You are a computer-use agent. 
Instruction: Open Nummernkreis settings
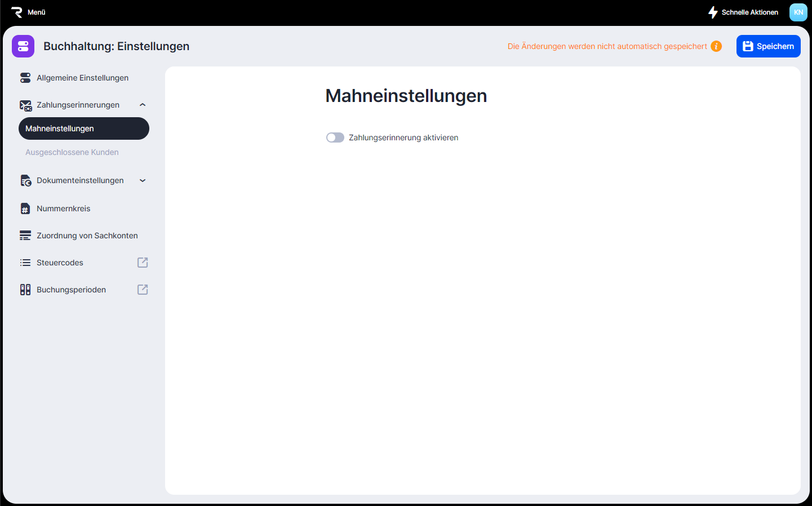63,208
